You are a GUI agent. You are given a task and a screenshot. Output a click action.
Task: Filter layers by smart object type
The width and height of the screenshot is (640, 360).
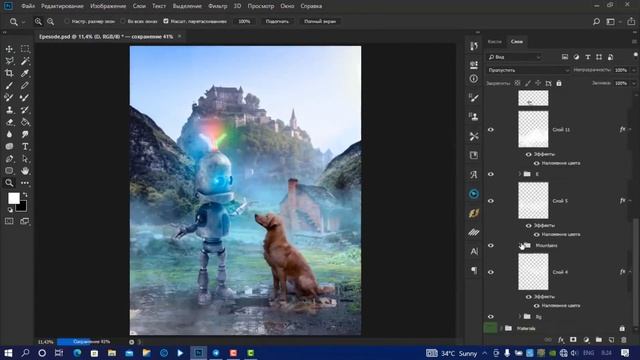610,57
